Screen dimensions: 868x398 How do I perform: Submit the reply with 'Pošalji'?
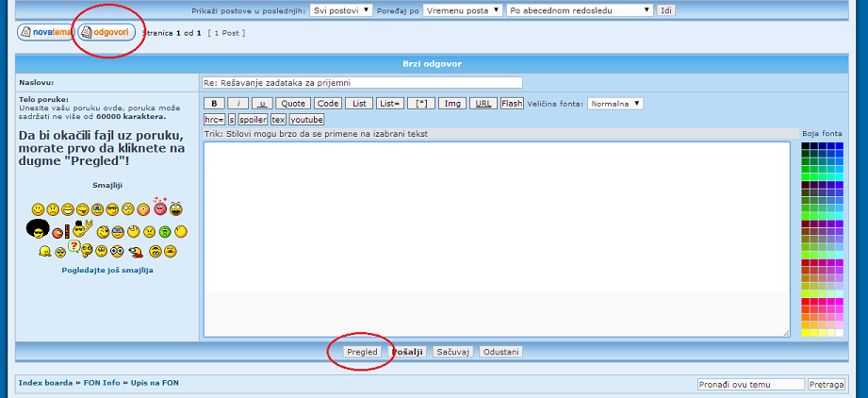click(x=408, y=352)
